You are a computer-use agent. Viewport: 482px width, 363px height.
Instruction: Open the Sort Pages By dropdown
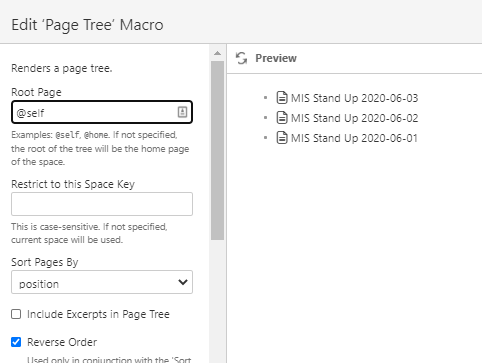102,282
